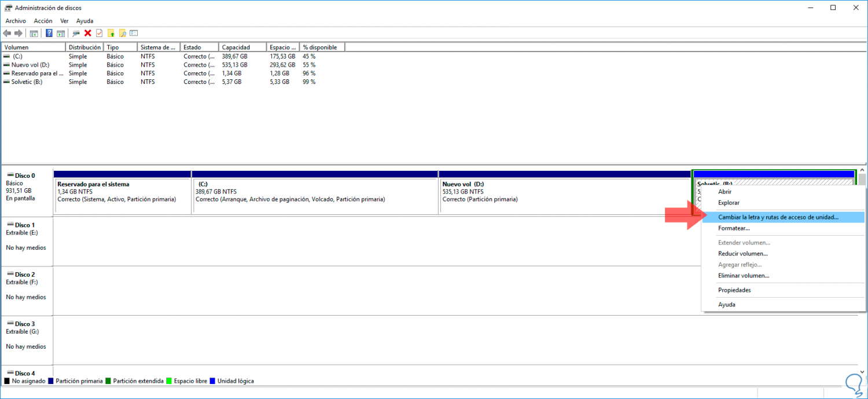This screenshot has height=399, width=868.
Task: Click the connect disk toolbar icon
Action: [76, 33]
